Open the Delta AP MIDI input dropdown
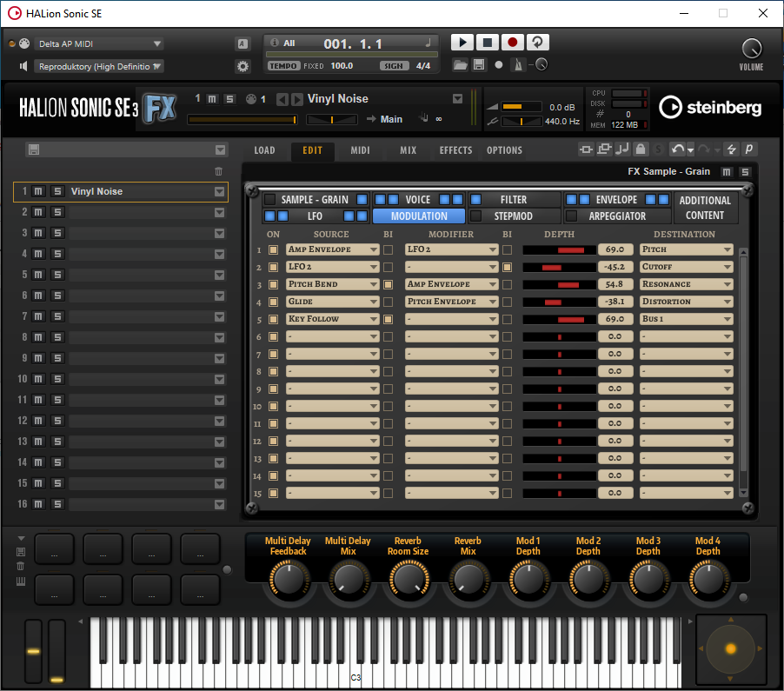Viewport: 784px width, 691px height. pos(98,44)
